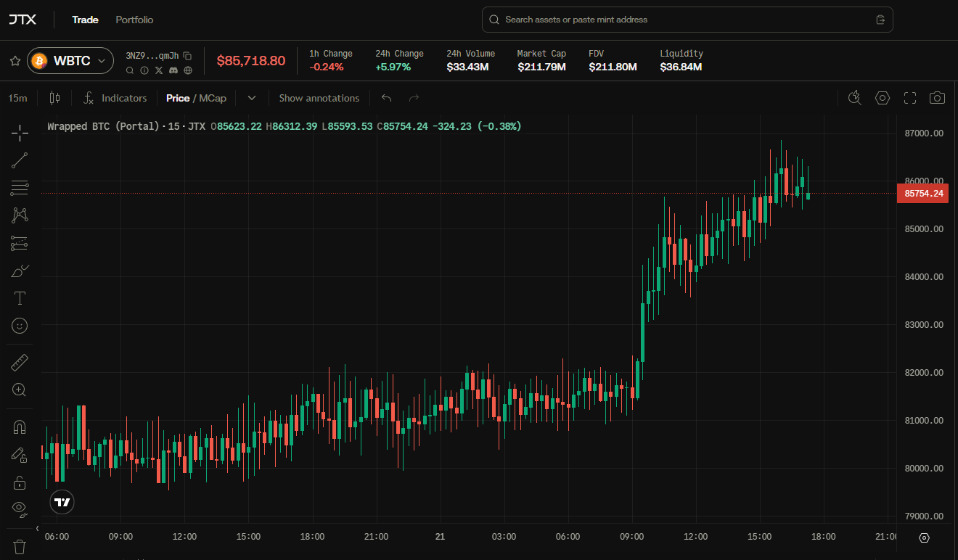Click the Wrapped BTC (Portal) chart legend title
This screenshot has width=958, height=560.
point(103,126)
